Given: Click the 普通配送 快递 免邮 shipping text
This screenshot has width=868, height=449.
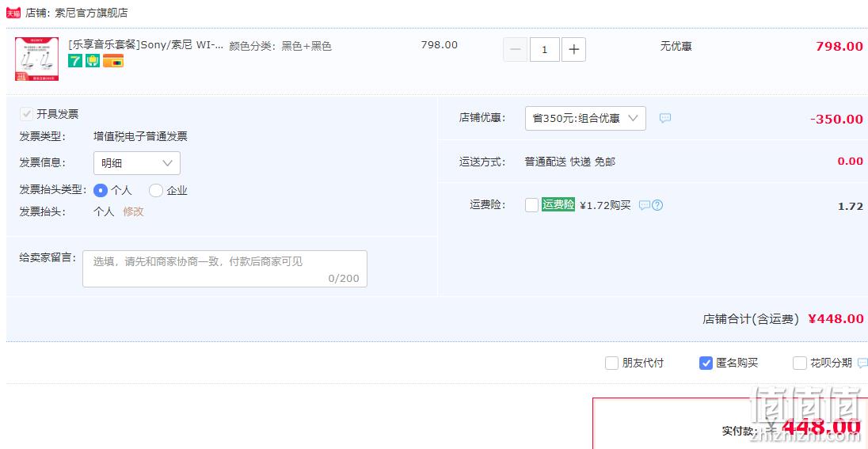Looking at the screenshot, I should click(x=570, y=162).
